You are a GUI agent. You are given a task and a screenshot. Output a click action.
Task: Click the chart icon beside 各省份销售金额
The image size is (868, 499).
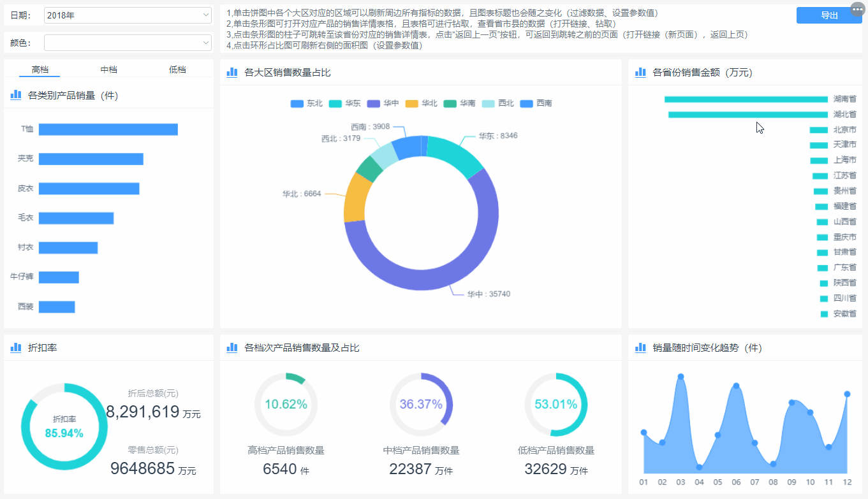coord(640,73)
